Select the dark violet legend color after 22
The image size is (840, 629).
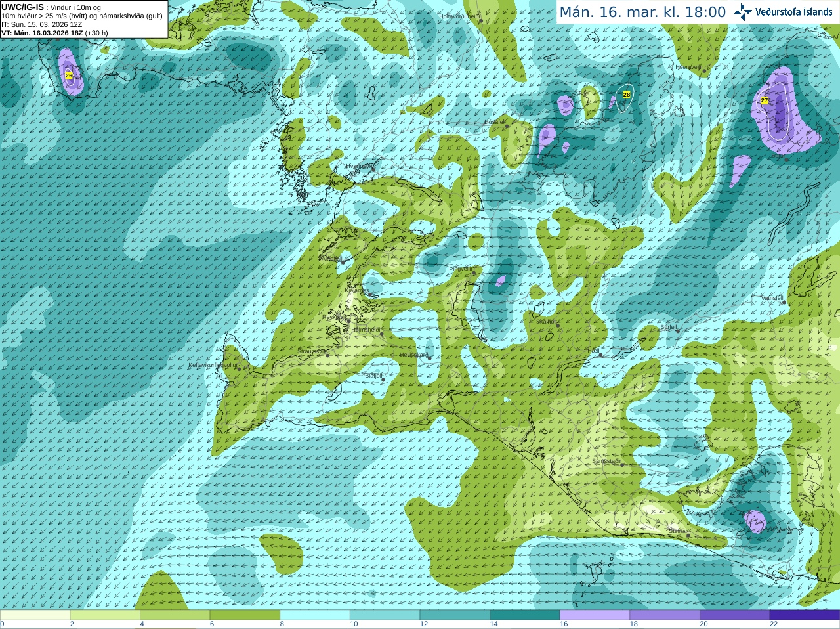pos(805,615)
